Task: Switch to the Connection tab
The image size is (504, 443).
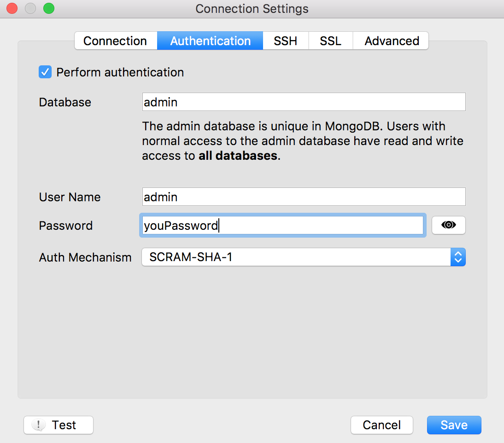Action: pos(115,41)
